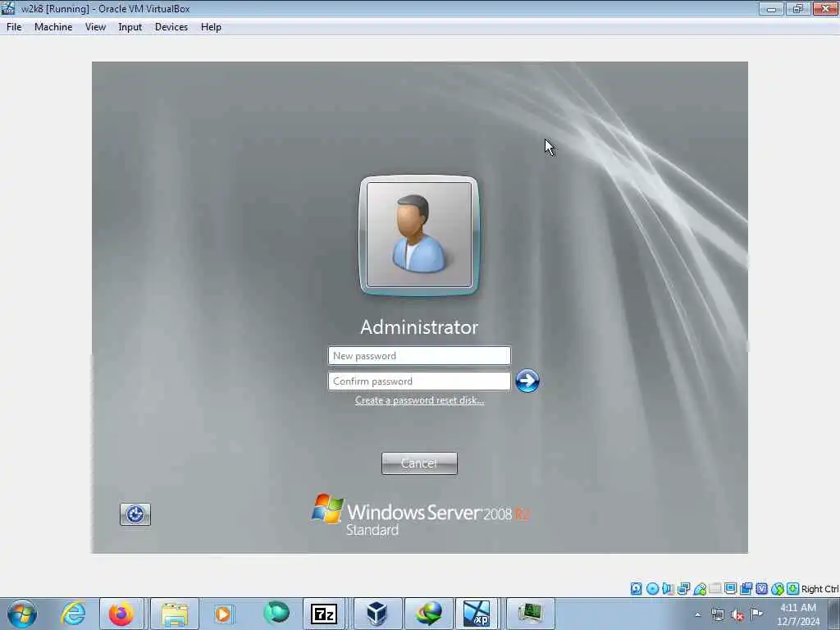This screenshot has width=840, height=630.
Task: Open Windows Explorer from taskbar
Action: pyautogui.click(x=175, y=614)
